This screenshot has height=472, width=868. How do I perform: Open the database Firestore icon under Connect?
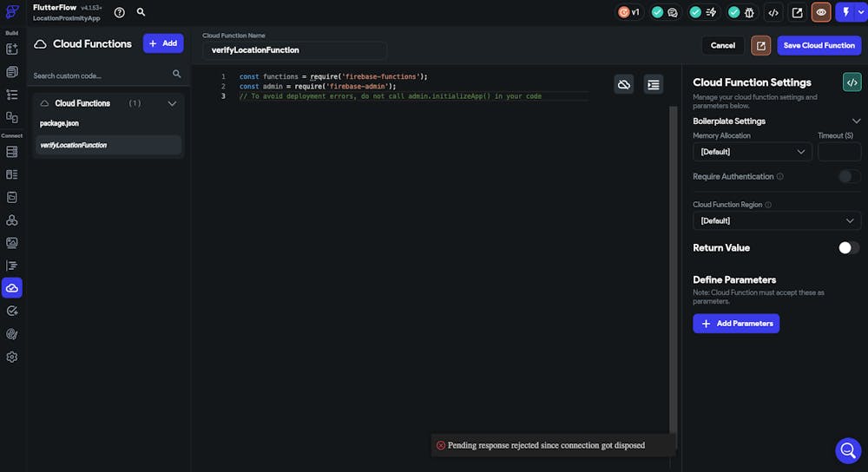pyautogui.click(x=11, y=152)
